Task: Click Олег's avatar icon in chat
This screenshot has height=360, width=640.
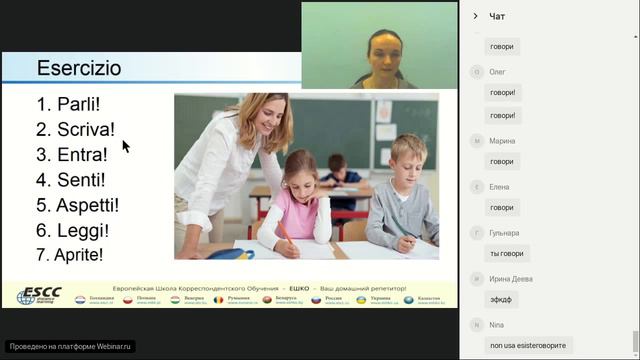Action: point(476,72)
